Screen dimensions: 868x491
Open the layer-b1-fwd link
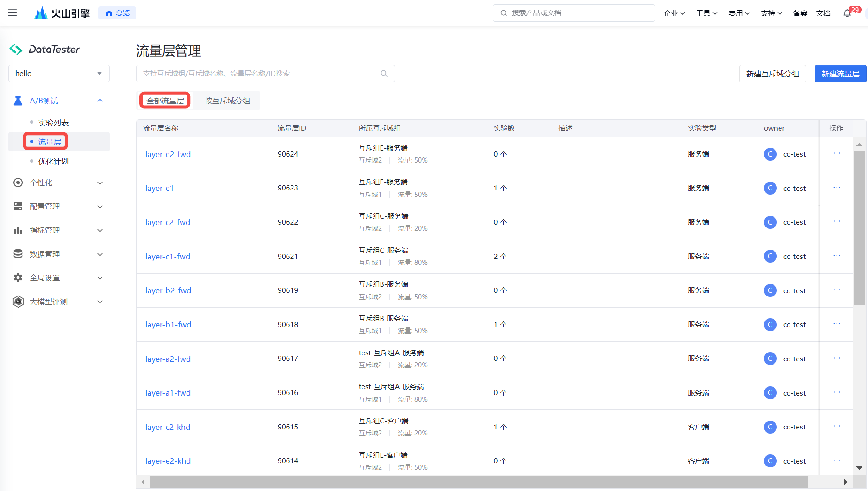point(168,325)
